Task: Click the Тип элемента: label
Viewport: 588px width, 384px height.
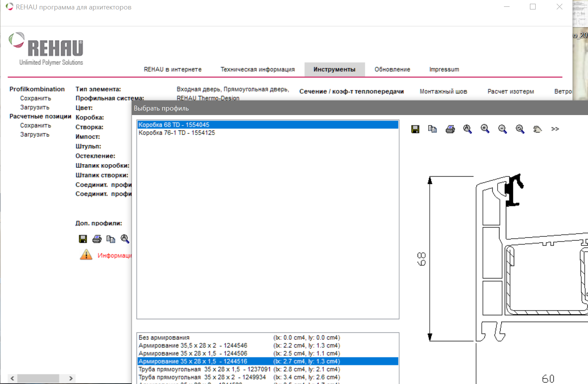Action: [98, 89]
